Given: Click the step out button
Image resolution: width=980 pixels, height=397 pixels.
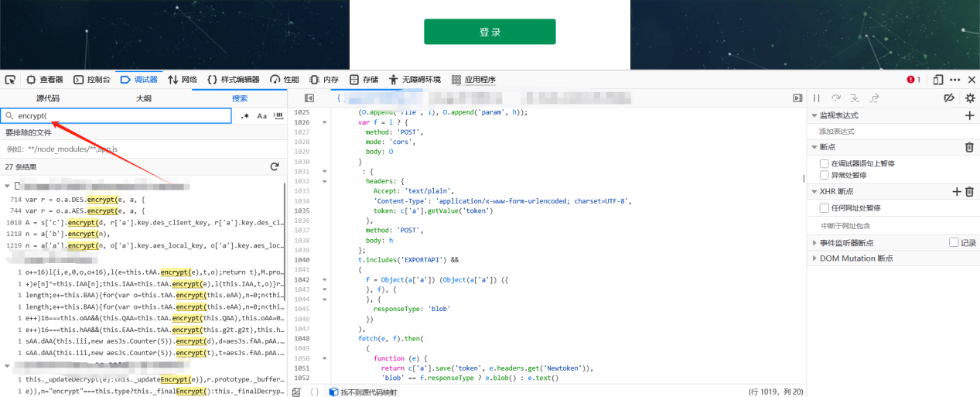Looking at the screenshot, I should 874,98.
